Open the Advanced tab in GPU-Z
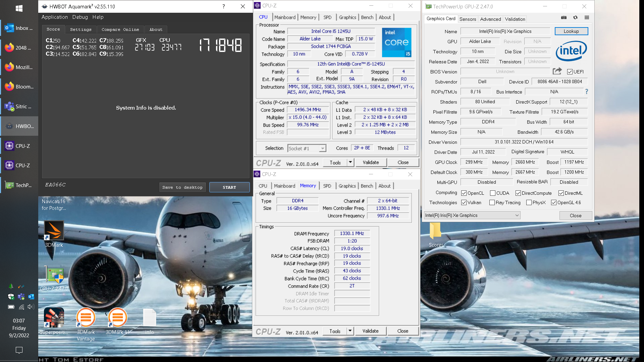Image resolution: width=644 pixels, height=362 pixels. [x=490, y=19]
